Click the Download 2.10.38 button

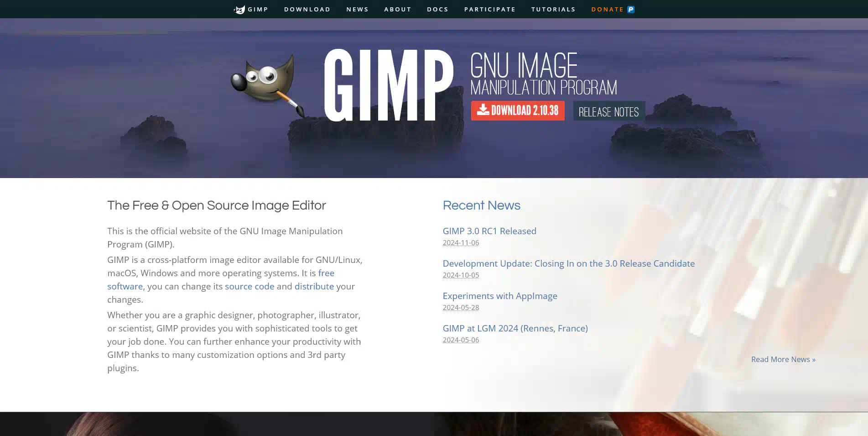pyautogui.click(x=518, y=110)
